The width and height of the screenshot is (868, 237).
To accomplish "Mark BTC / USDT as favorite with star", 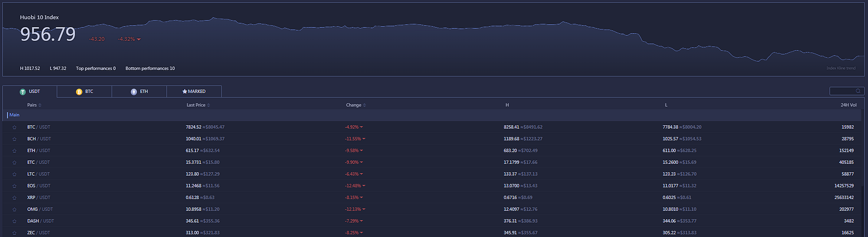I will click(x=14, y=127).
